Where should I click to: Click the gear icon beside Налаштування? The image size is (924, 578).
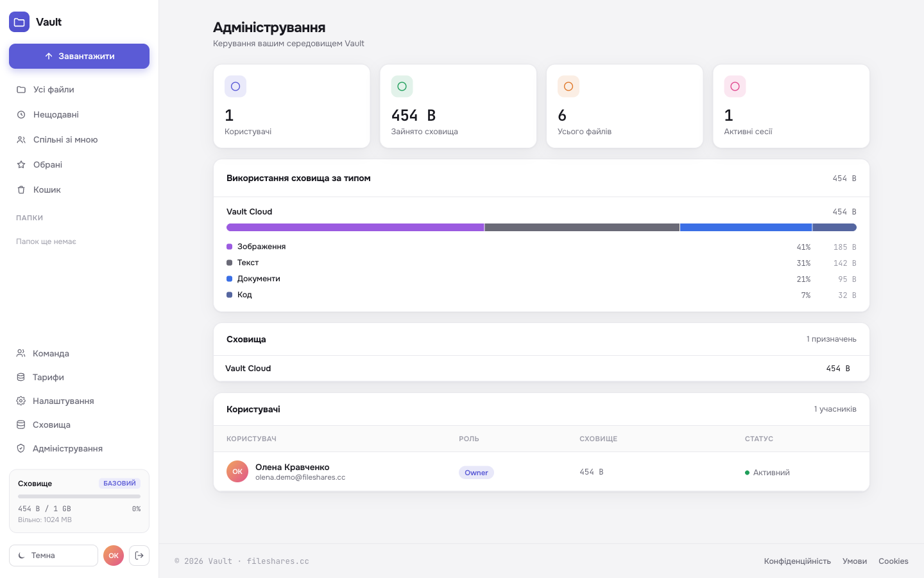21,401
